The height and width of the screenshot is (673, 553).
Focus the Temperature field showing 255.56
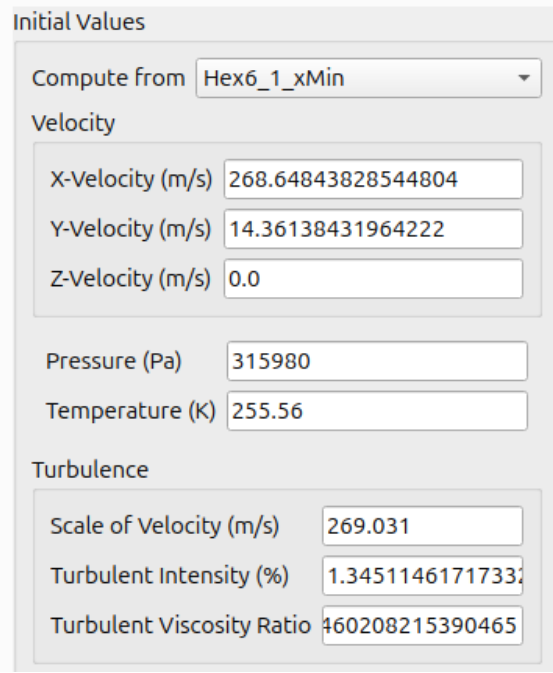pos(377,411)
